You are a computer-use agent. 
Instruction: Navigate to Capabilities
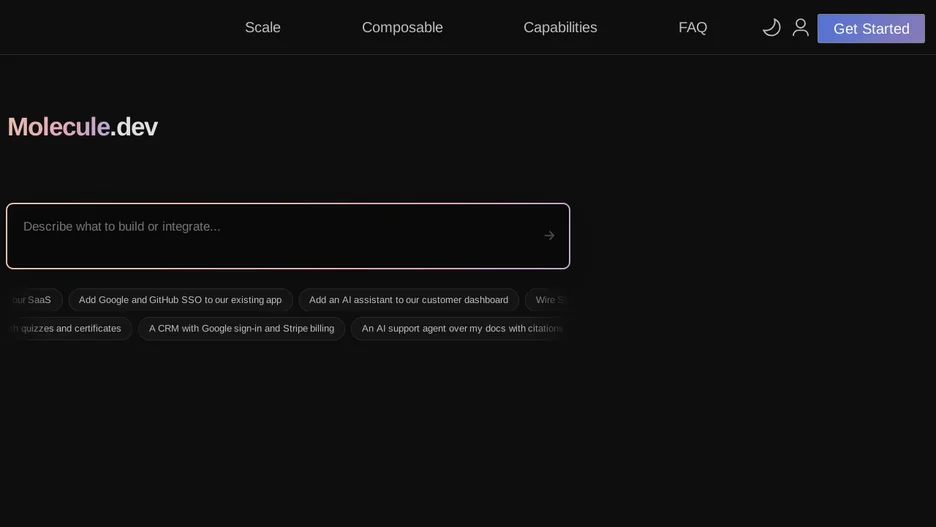560,27
